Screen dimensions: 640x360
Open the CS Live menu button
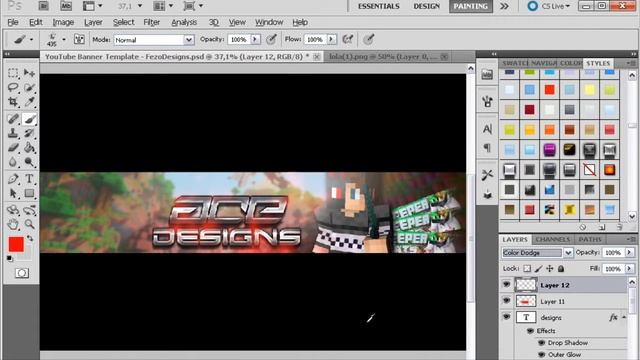coord(548,6)
